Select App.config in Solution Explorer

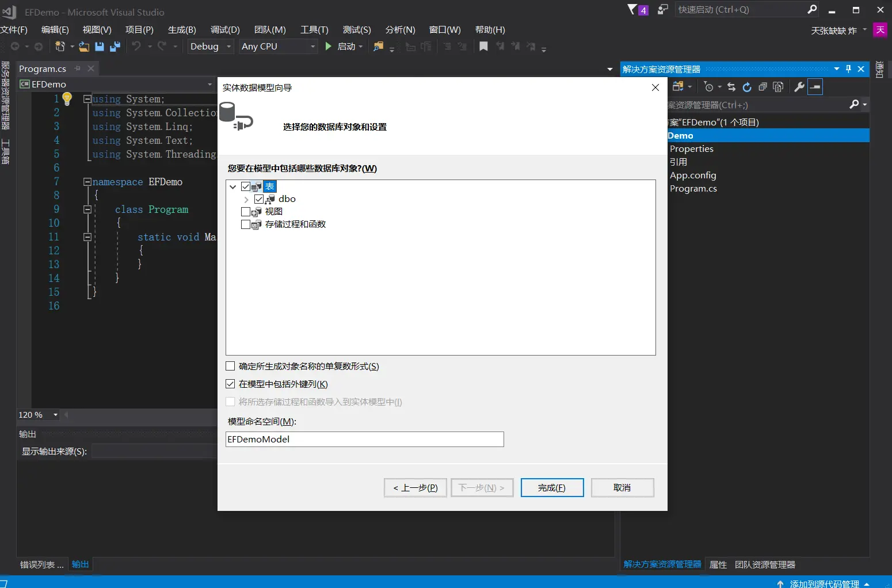[x=693, y=175]
